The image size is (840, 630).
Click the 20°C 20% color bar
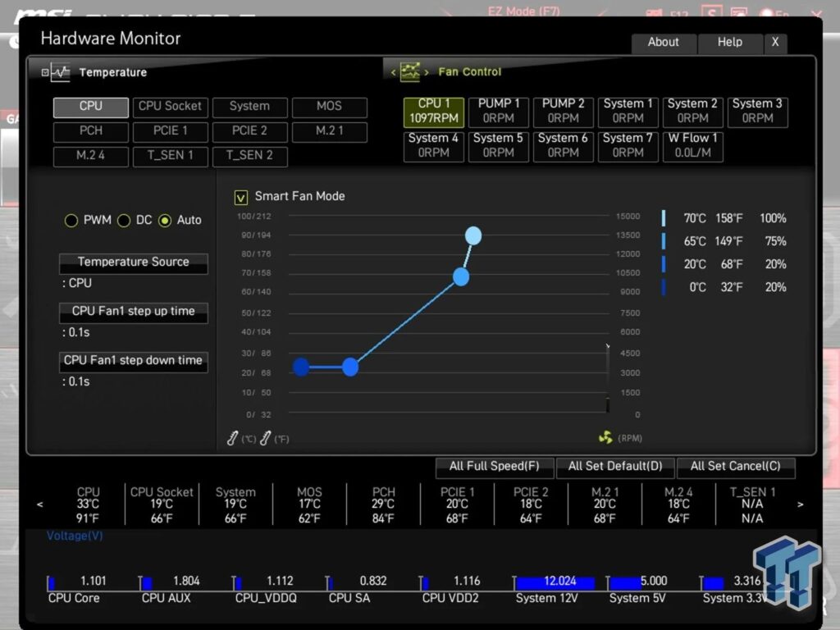(664, 264)
